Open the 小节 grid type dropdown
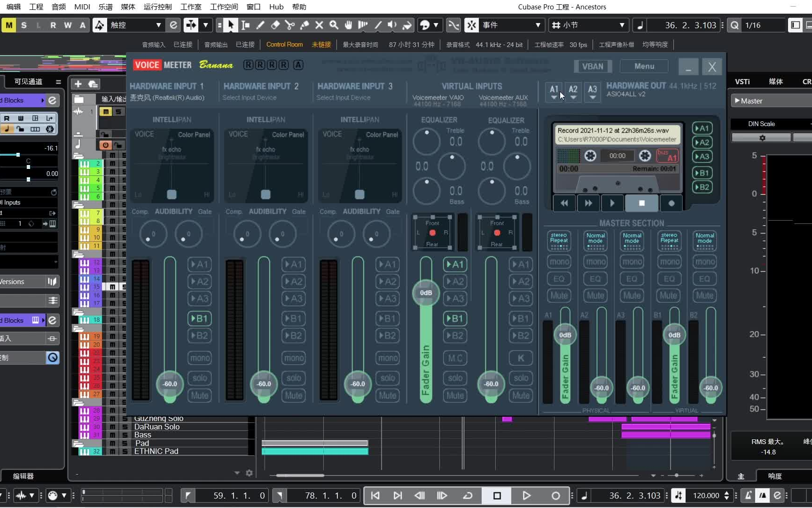812x508 pixels. click(588, 25)
